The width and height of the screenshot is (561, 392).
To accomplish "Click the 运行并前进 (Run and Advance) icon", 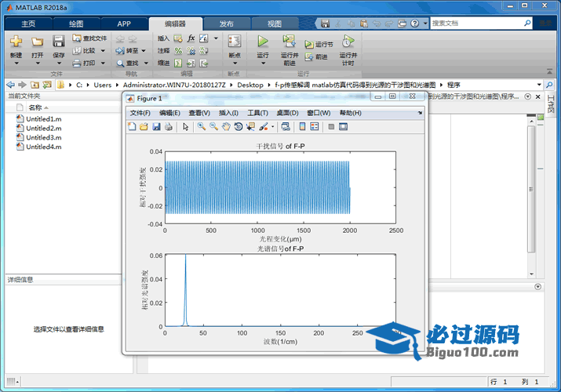I will click(289, 42).
